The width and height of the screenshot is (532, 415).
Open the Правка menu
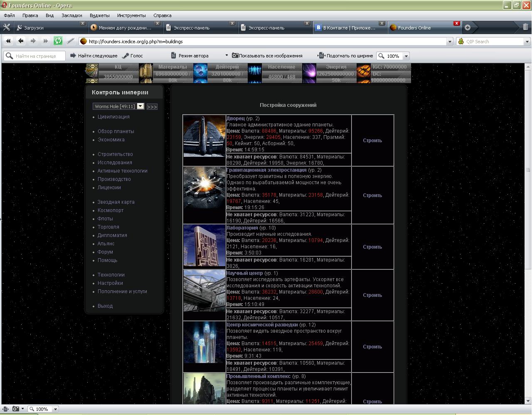[x=30, y=15]
